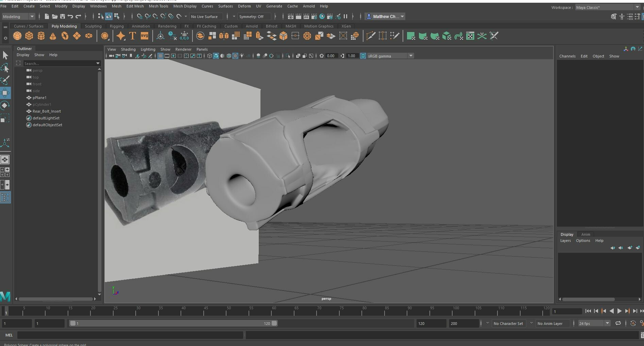Viewport: 644px width, 346px height.
Task: Create a polygon cube from the shelf
Action: point(29,36)
